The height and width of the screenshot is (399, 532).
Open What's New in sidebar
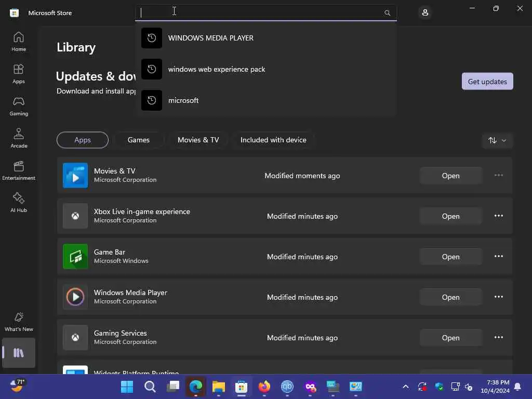pyautogui.click(x=19, y=322)
